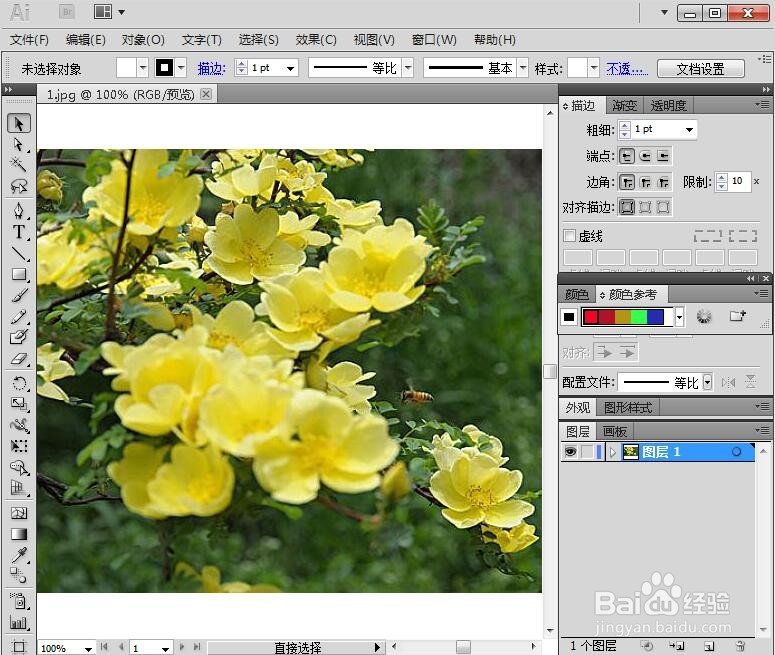Select the Line Segment tool
The width and height of the screenshot is (775, 655).
pyautogui.click(x=19, y=253)
